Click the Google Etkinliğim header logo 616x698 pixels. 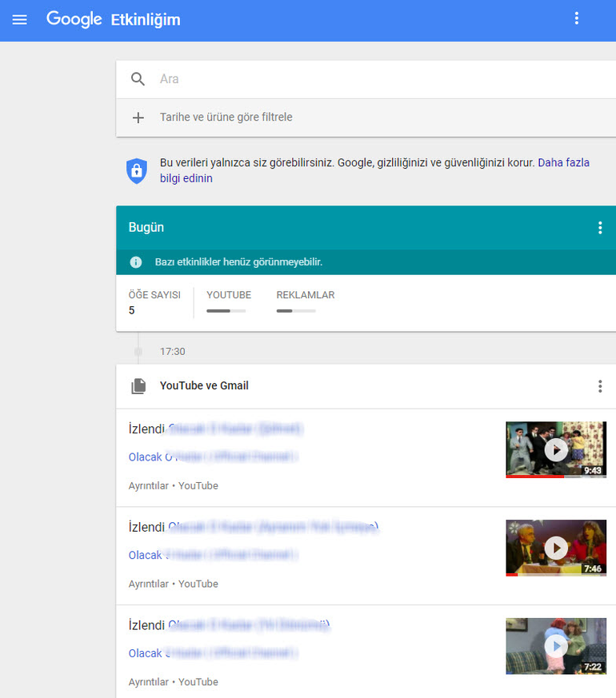click(x=113, y=20)
